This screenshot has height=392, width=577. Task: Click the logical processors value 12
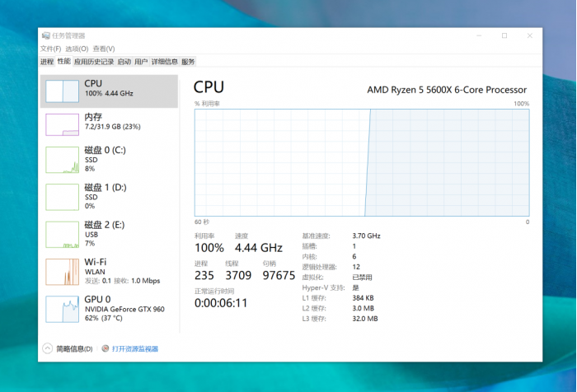click(x=356, y=267)
